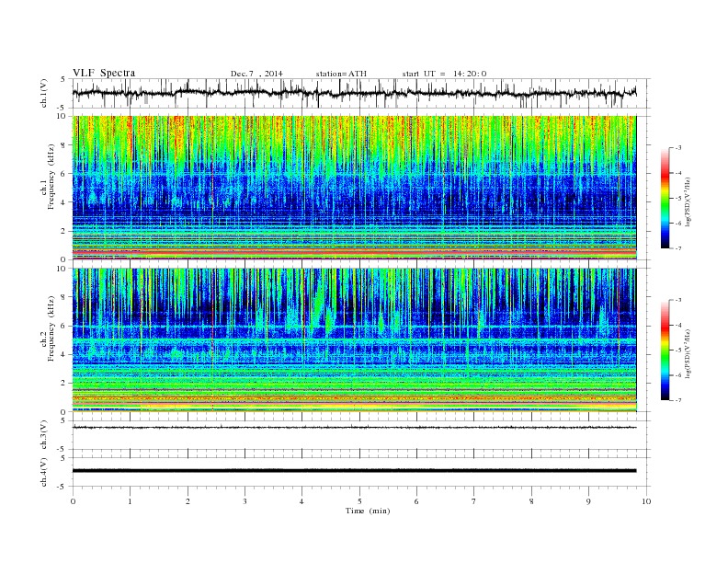This screenshot has height=563, width=728.
Task: Select the "start UT = 14:20:0" header text
Action: (444, 74)
